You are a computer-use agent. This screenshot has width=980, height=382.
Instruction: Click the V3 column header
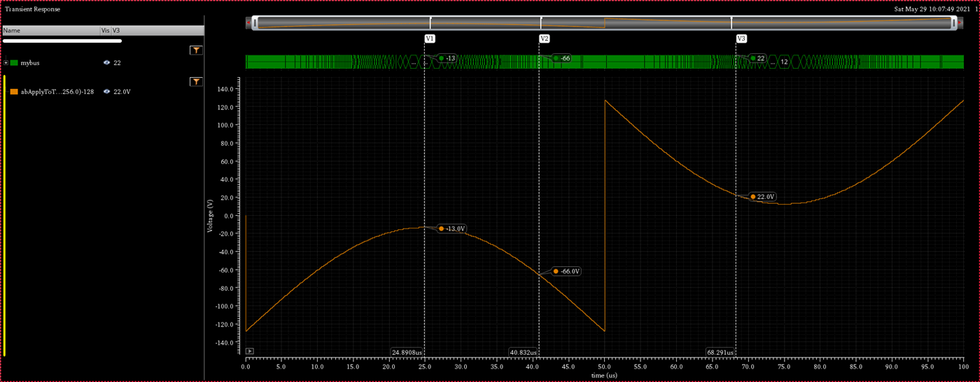[116, 31]
